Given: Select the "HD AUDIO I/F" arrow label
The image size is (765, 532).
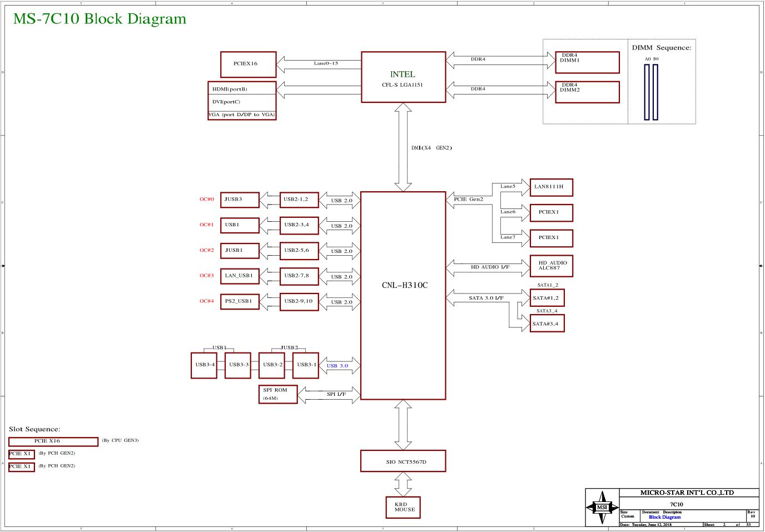Looking at the screenshot, I should 490,267.
